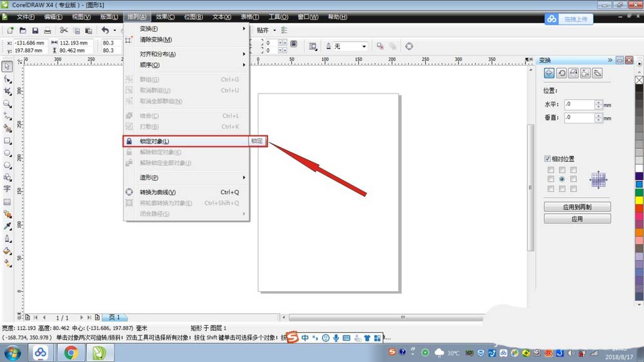Click the Undo arrow icon
Screen dimensions: 644x362
pos(106,30)
